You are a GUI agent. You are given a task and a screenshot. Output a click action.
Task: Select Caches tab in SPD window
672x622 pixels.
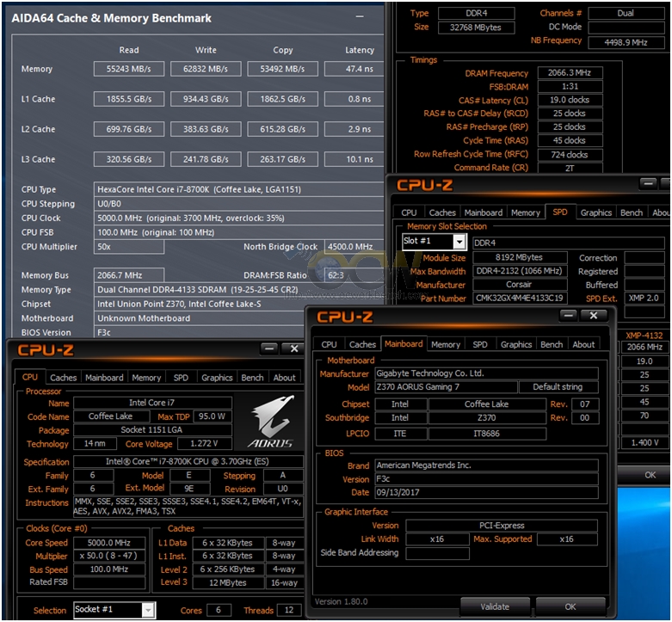[442, 212]
